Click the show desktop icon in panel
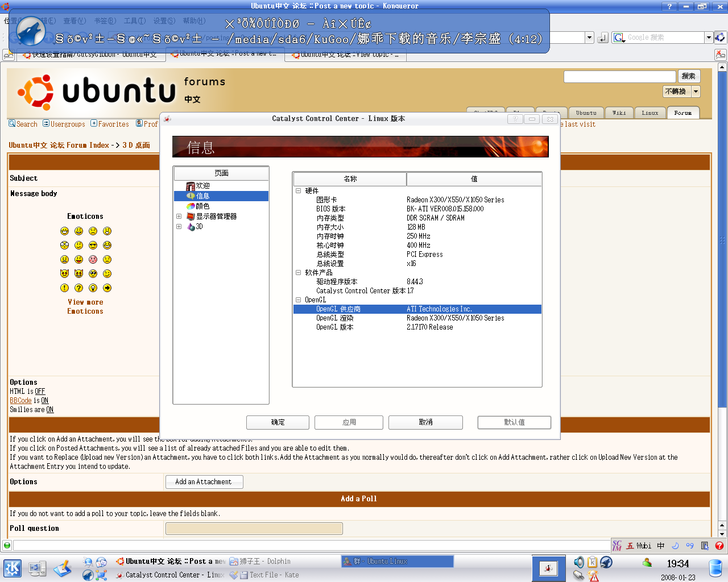 (x=38, y=568)
